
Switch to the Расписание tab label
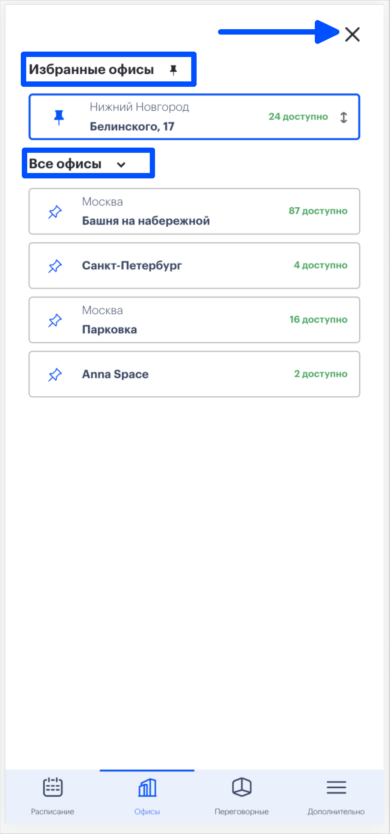tap(53, 812)
